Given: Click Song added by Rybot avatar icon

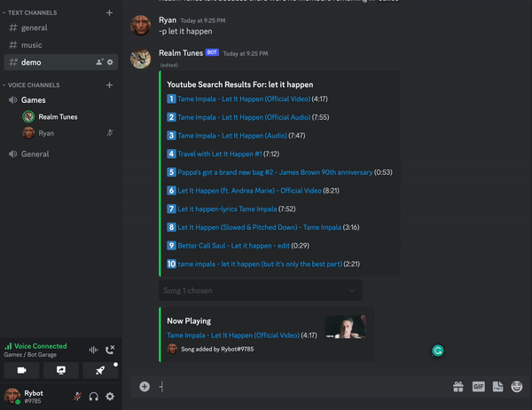Looking at the screenshot, I should tap(172, 349).
